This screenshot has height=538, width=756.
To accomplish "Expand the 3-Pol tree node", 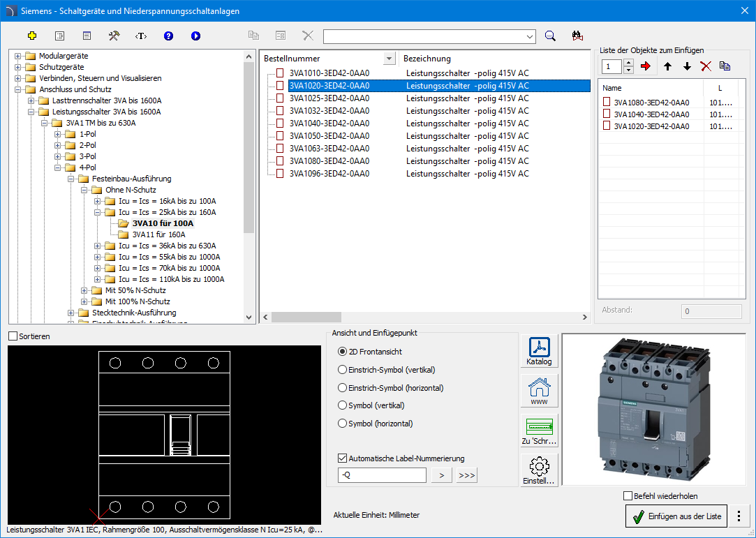I will pyautogui.click(x=57, y=156).
